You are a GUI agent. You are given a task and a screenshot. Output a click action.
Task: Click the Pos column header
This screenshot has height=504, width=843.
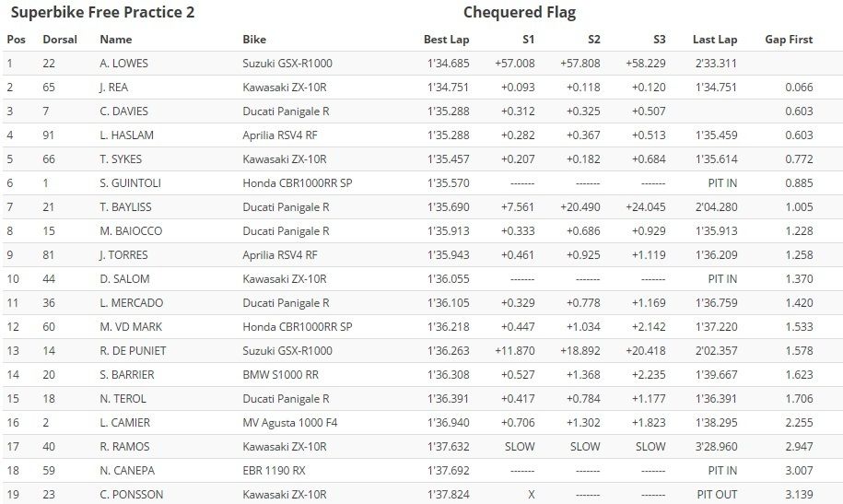pos(17,40)
